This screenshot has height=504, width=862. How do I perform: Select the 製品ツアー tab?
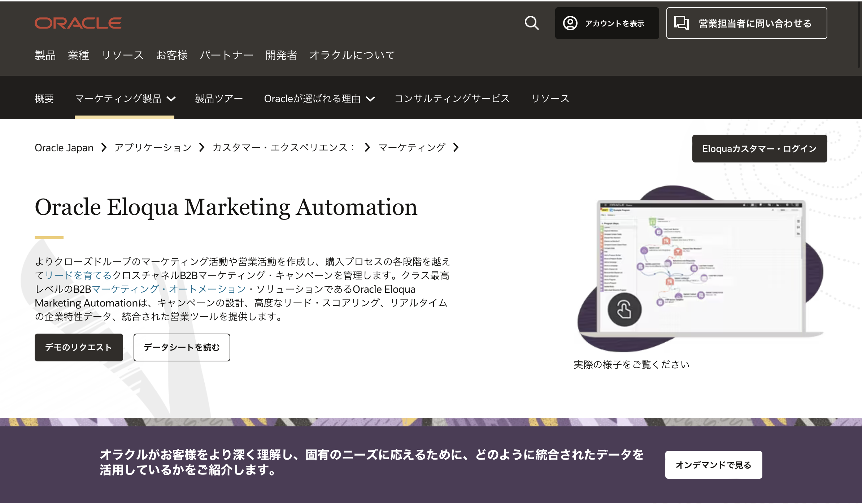[219, 99]
